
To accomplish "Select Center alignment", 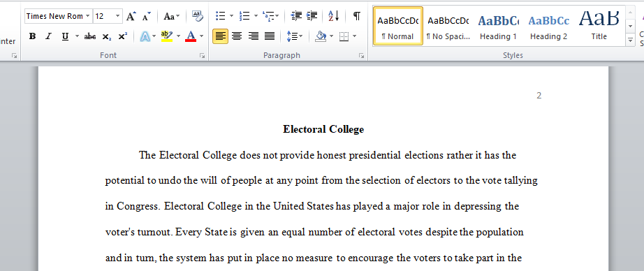I will (237, 36).
